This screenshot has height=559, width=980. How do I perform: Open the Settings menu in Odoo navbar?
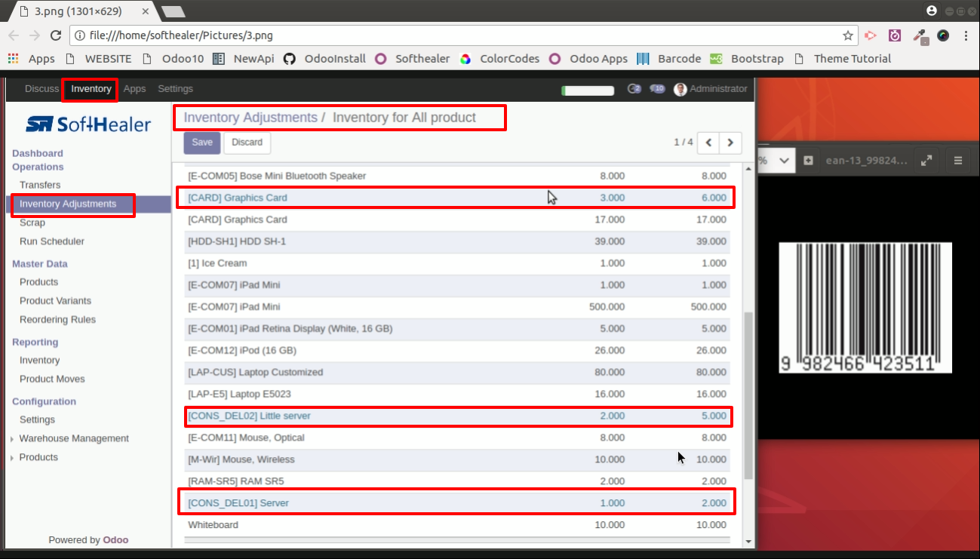[x=175, y=89]
